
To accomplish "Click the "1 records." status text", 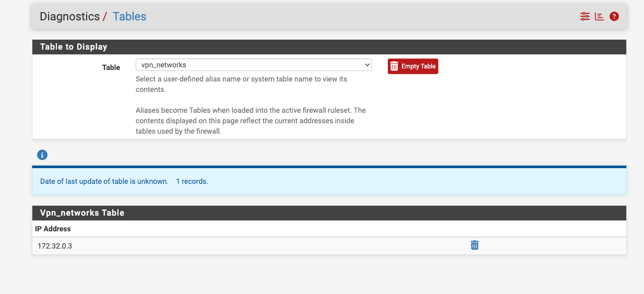I will pyautogui.click(x=192, y=181).
